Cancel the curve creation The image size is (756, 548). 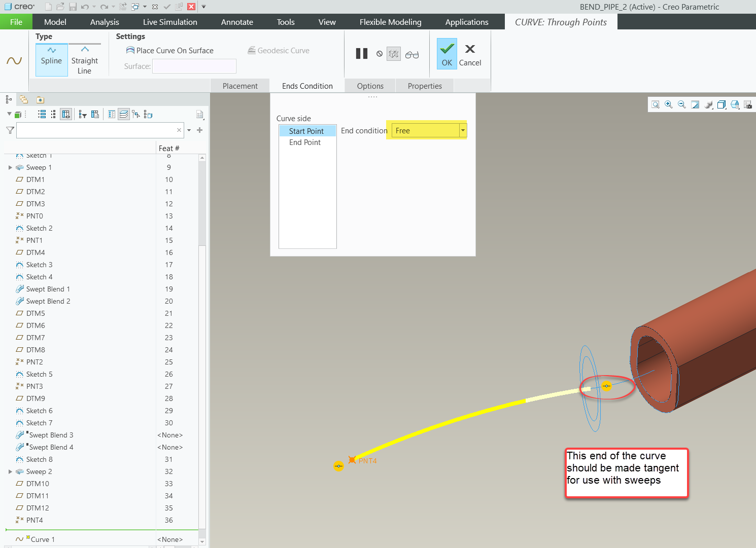[x=470, y=53]
